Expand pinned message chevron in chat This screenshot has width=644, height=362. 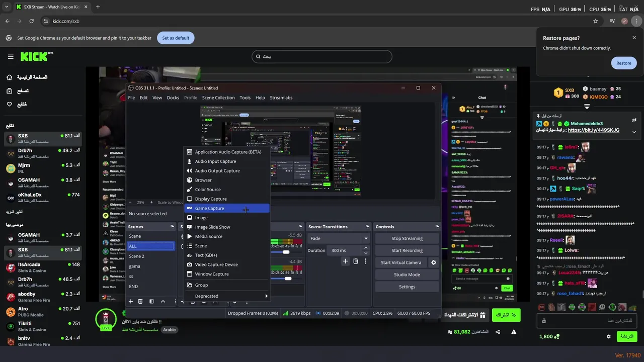click(634, 132)
